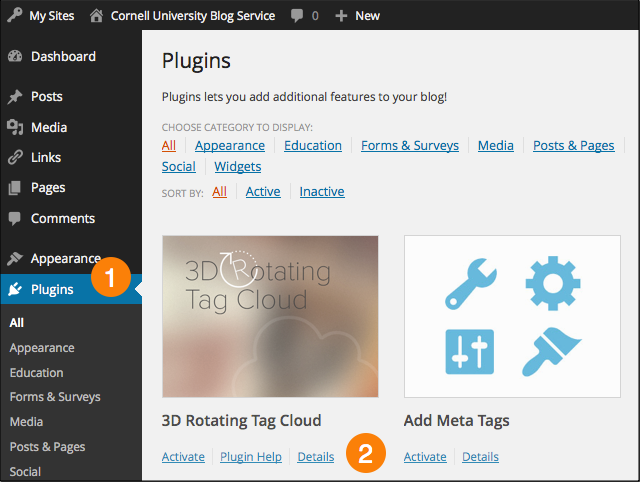Select Posts & Pages in Plugins submenu
This screenshot has width=640, height=482.
pos(47,447)
